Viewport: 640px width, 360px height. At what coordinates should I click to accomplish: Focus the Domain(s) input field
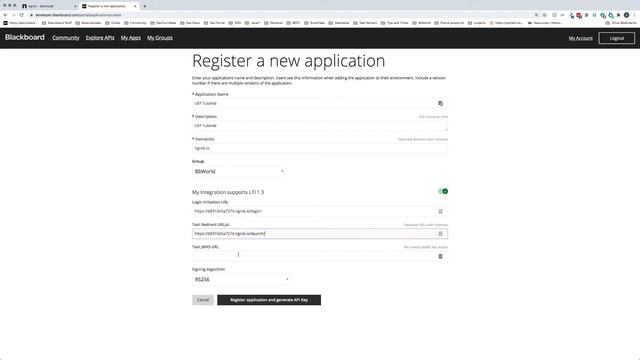coord(320,148)
